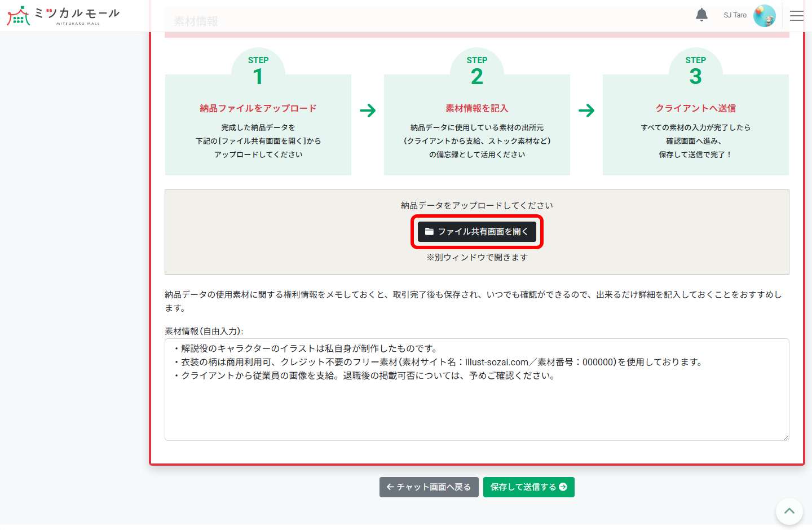Screen dimensions: 812x530
Task: Click inside the 素材情報 free text area
Action: coord(476,389)
